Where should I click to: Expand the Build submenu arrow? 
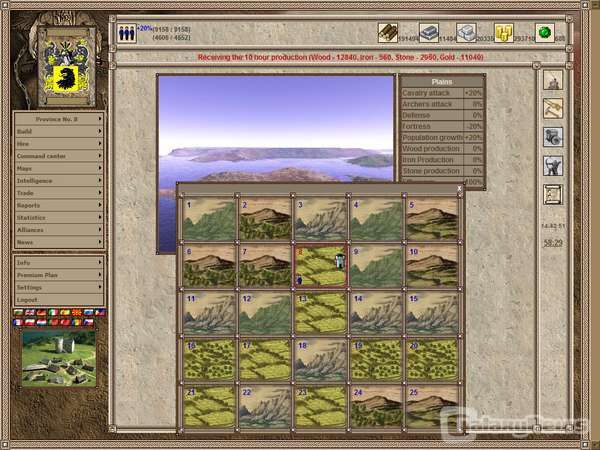(x=100, y=131)
